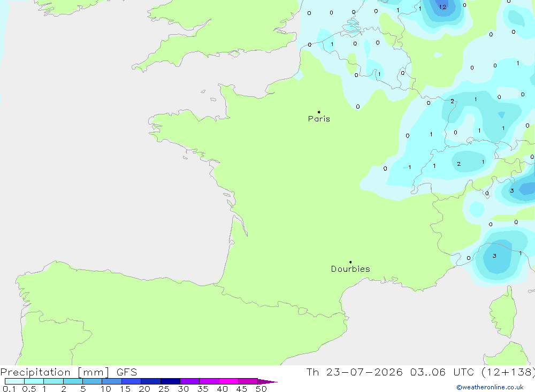Pick the 10–15 mm blue legend swatch
Viewport: 535px width, 392px height.
[112, 381]
